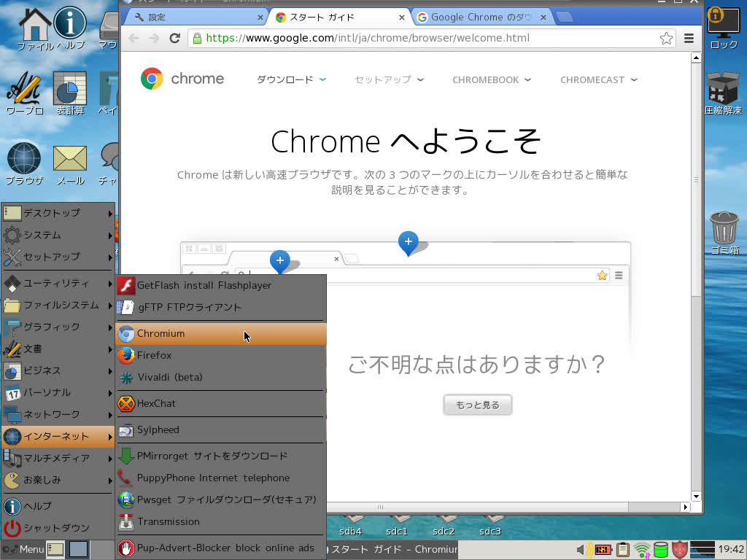Expand the パーソナル menu category
Viewport: 747px width, 560px height.
click(58, 393)
